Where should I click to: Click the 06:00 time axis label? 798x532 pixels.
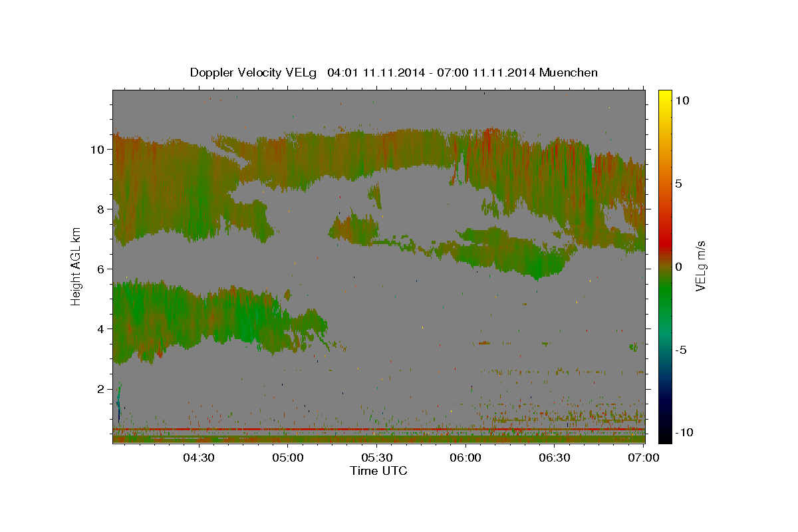tap(465, 458)
